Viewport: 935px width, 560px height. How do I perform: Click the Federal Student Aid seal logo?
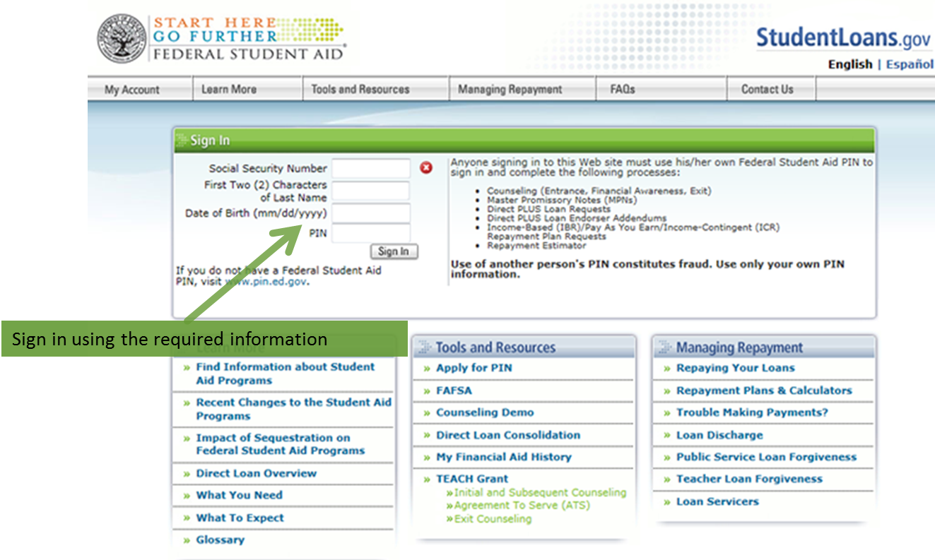click(122, 37)
